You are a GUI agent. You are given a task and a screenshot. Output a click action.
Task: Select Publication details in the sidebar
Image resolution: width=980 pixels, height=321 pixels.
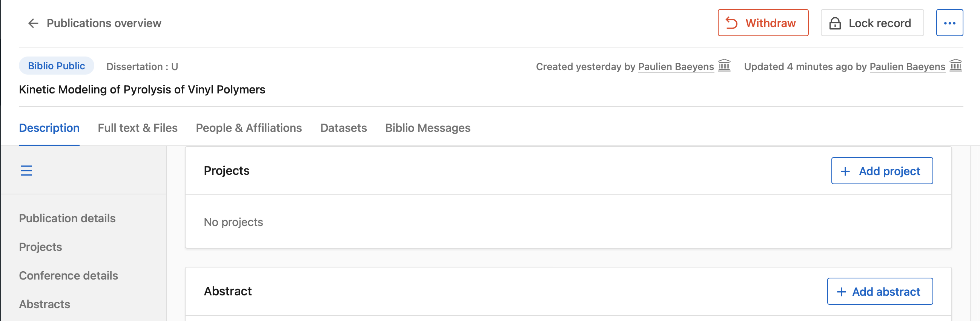click(x=68, y=219)
